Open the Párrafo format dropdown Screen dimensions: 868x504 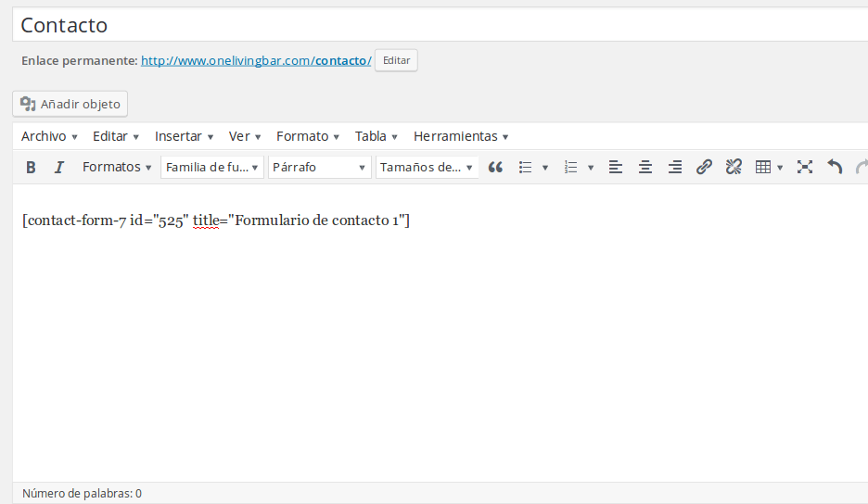(x=319, y=167)
